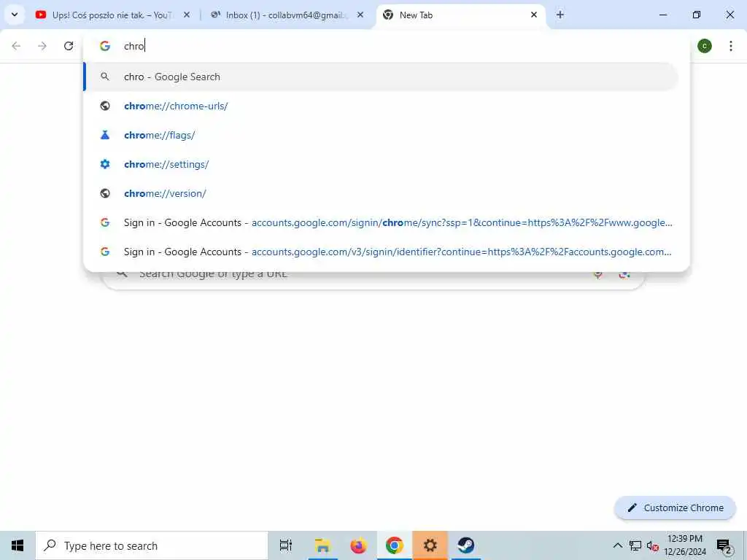Viewport: 747px width, 560px height.
Task: Choose the chrome://chrome-urls/ suggestion
Action: 381,106
